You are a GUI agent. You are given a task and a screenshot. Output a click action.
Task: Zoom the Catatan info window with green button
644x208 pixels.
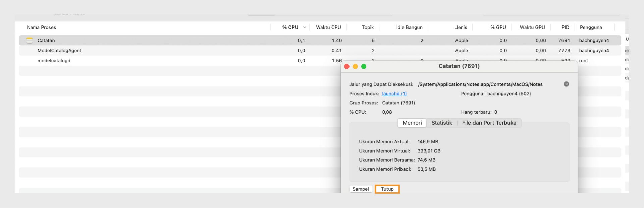coord(364,66)
